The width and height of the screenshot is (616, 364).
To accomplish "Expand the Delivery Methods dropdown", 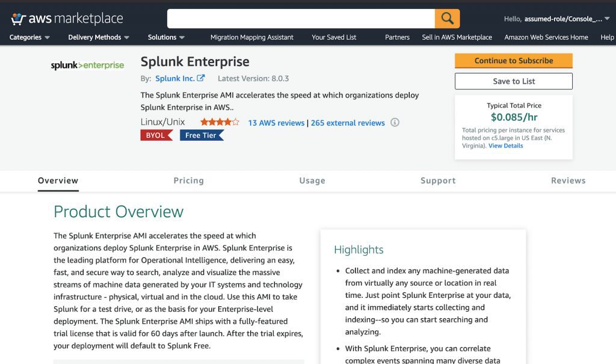I will click(99, 37).
